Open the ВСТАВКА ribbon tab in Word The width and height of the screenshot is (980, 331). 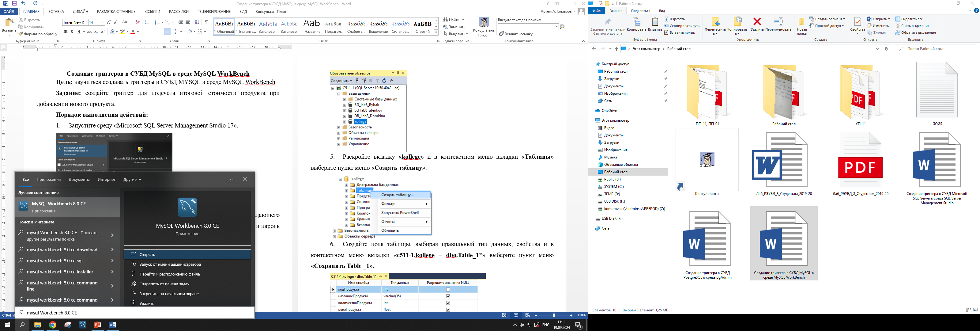point(56,11)
